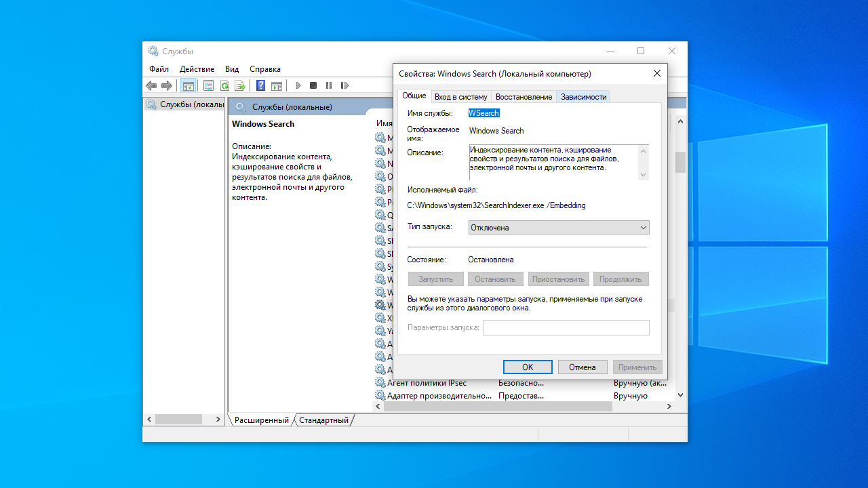Click services list vertical scrollbar down arrow
Image resolution: width=868 pixels, height=488 pixels.
click(x=680, y=395)
